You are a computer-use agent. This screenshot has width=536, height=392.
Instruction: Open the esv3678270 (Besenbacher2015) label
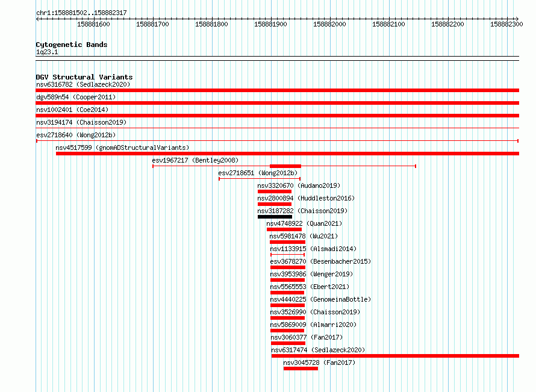[320, 261]
